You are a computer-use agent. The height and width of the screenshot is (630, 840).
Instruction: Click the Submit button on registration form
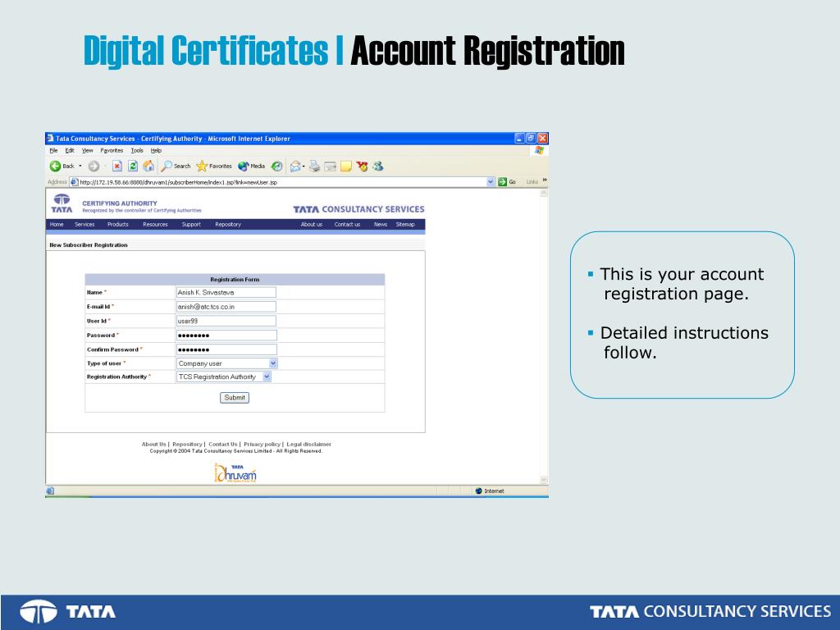point(235,398)
